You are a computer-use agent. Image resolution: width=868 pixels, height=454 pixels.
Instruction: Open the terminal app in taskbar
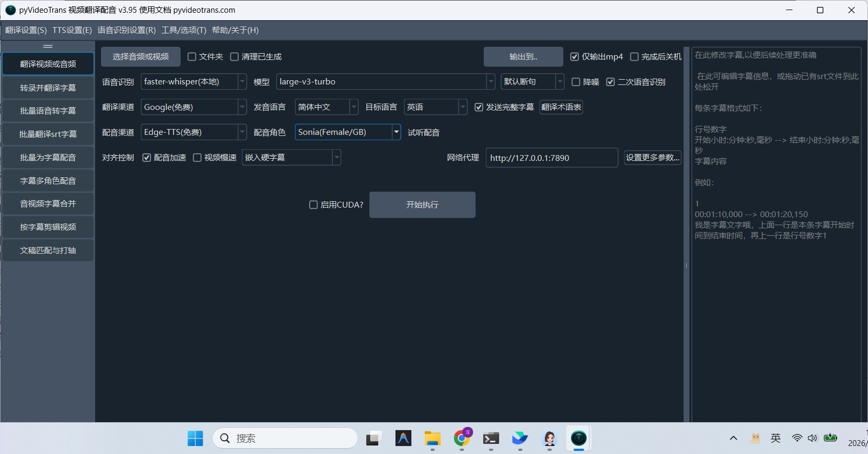[x=491, y=439]
